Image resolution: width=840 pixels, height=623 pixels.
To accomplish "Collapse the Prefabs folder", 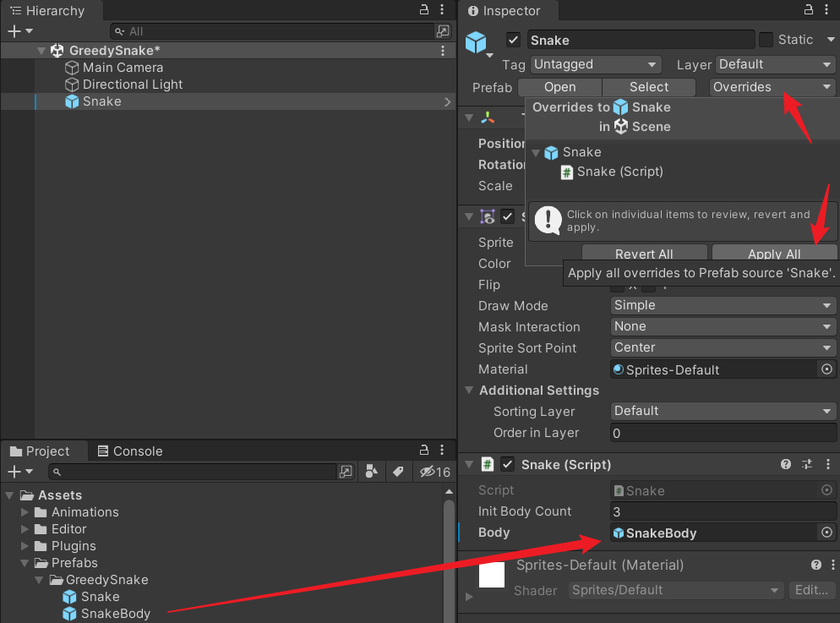I will [25, 563].
